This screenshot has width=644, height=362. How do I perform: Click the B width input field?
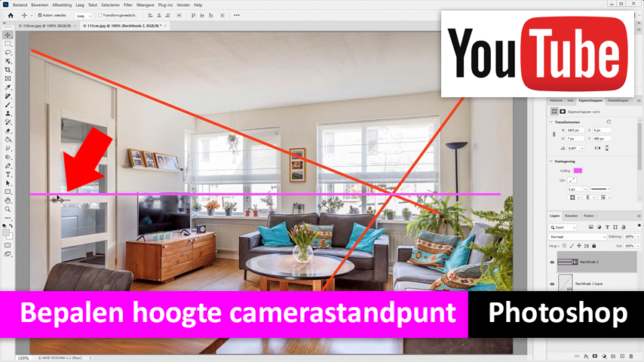pyautogui.click(x=575, y=130)
